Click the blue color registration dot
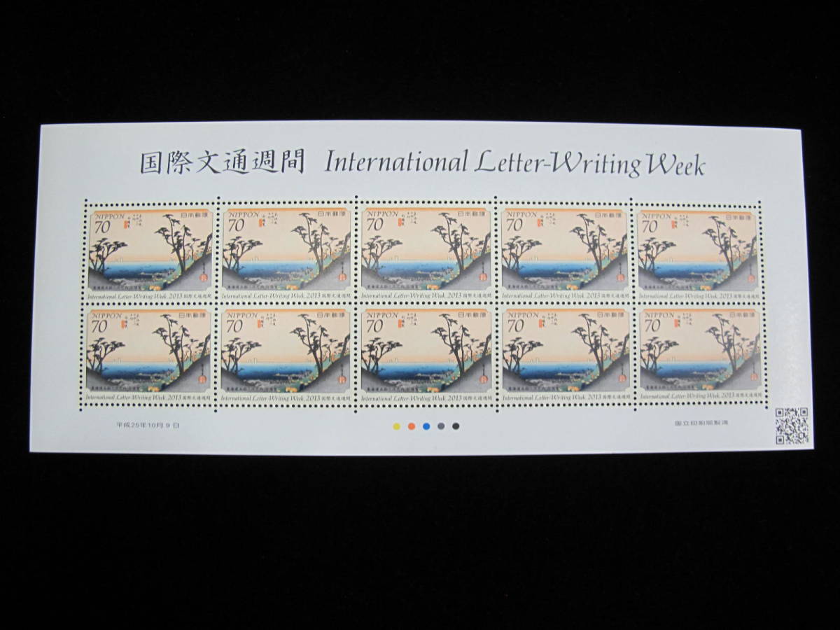 (426, 426)
